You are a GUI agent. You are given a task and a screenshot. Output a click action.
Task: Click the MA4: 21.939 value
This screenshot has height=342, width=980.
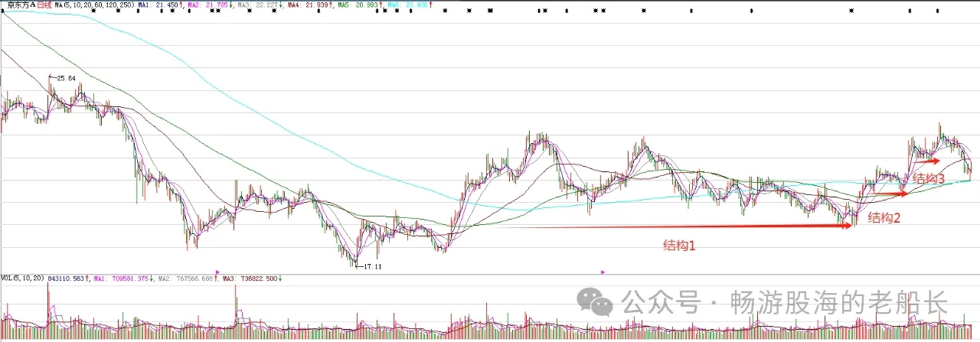click(x=309, y=5)
